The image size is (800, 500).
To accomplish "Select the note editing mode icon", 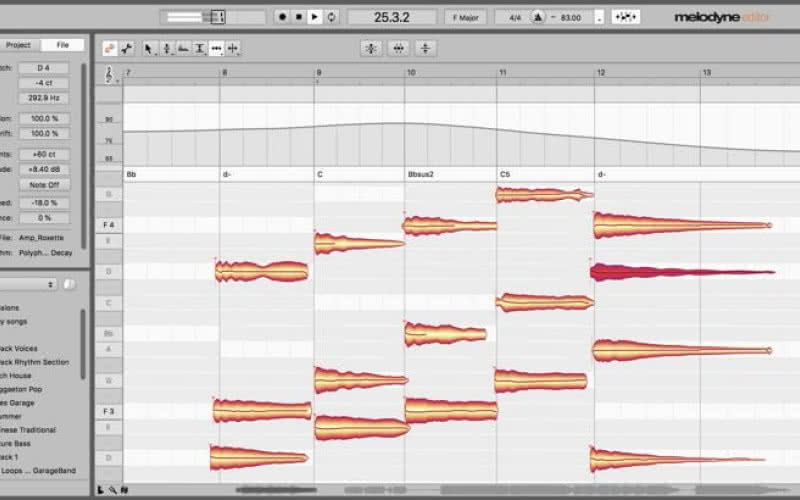I will tap(110, 48).
